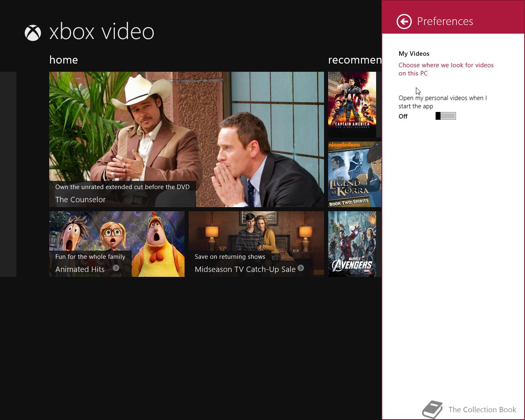Click the Xbox logo icon
The image size is (525, 420).
point(33,33)
